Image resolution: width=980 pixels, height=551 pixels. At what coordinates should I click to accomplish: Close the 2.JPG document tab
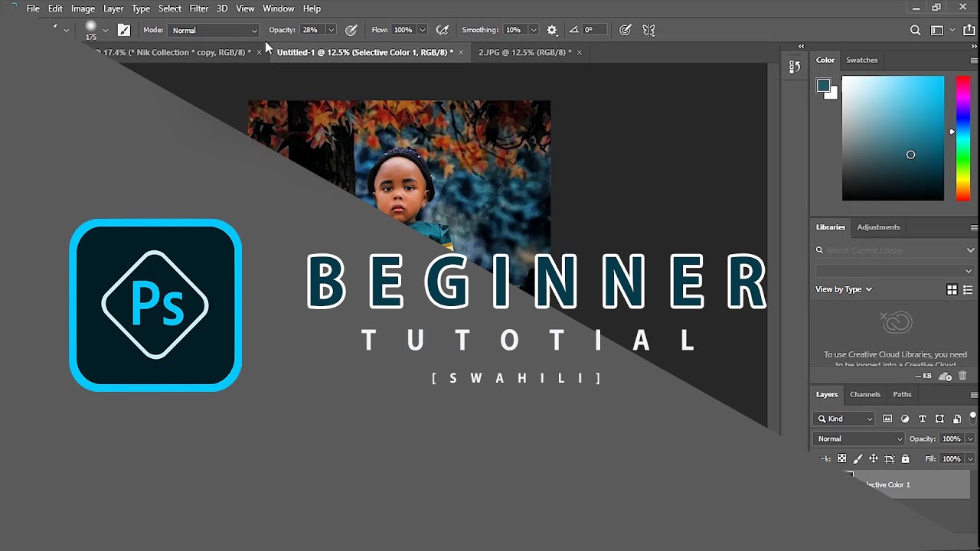tap(579, 52)
